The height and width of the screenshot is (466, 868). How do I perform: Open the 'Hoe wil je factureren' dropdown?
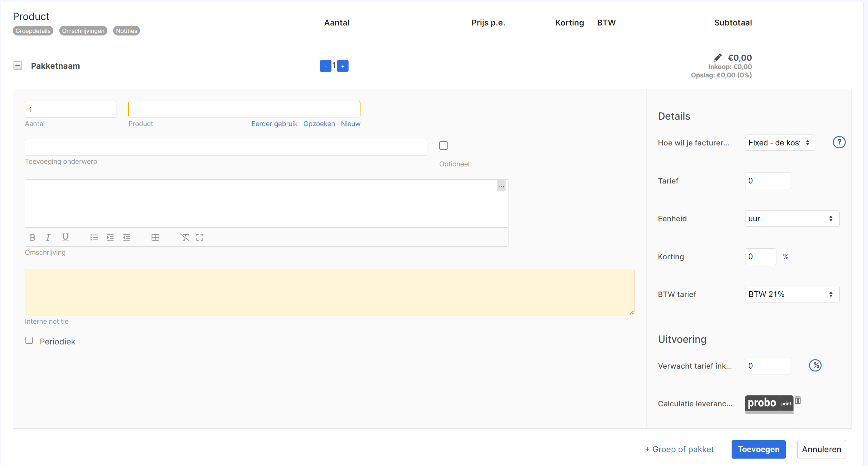(x=780, y=143)
